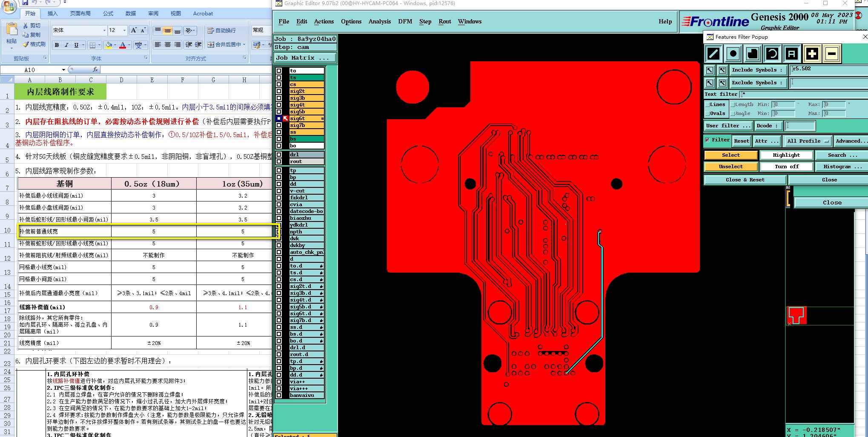This screenshot has width=868, height=437.
Task: Click pick-symbol arrow icon beside Exclude Symbols
Action: 710,83
